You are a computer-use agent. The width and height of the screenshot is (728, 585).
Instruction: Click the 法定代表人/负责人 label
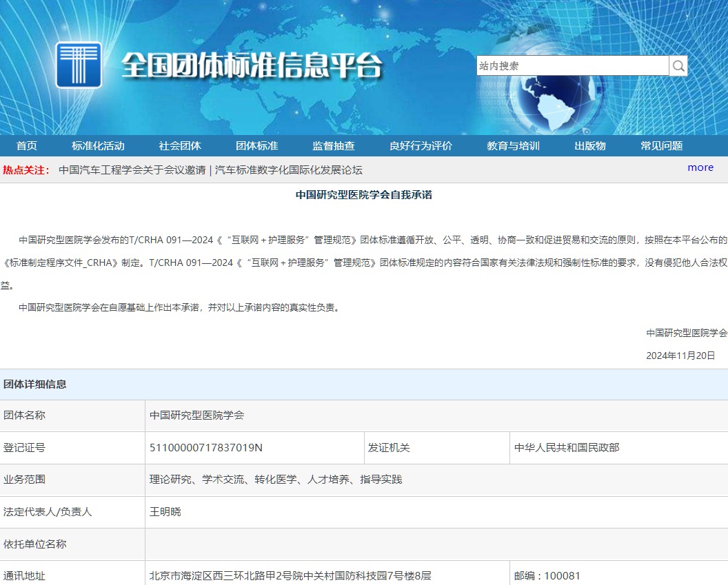click(x=48, y=512)
